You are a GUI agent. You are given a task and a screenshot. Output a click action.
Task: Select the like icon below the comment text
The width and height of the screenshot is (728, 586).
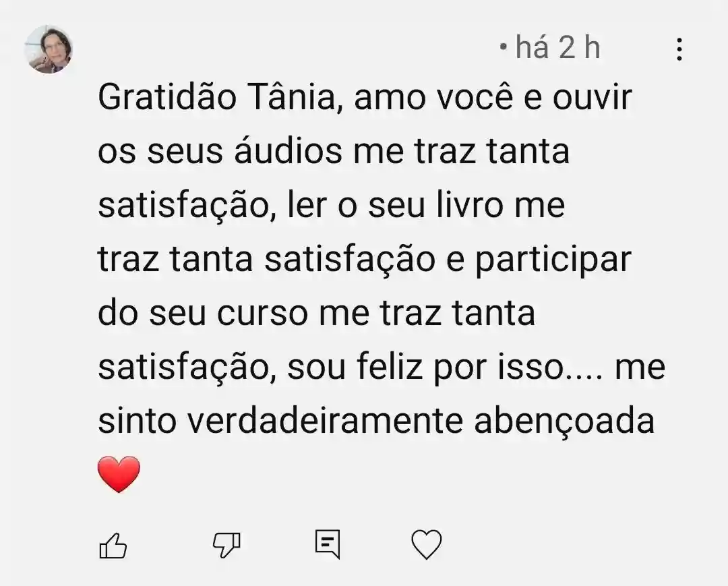113,545
